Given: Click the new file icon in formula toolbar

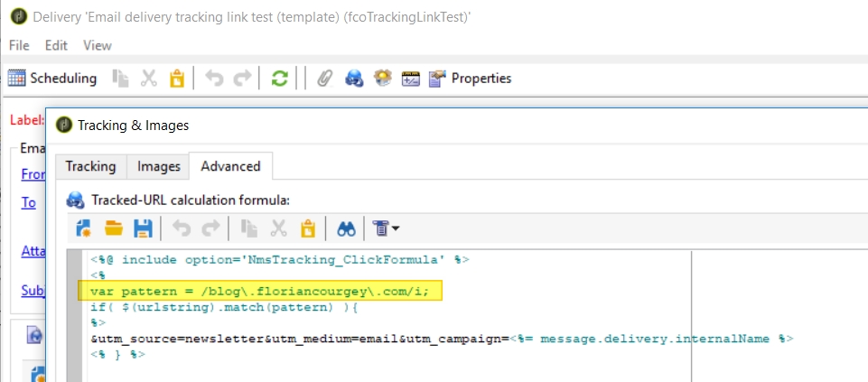Looking at the screenshot, I should coord(85,228).
